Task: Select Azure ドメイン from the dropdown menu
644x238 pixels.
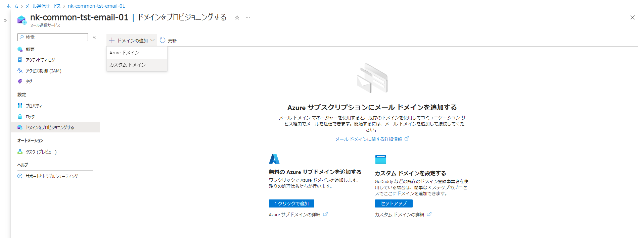Action: pyautogui.click(x=137, y=53)
